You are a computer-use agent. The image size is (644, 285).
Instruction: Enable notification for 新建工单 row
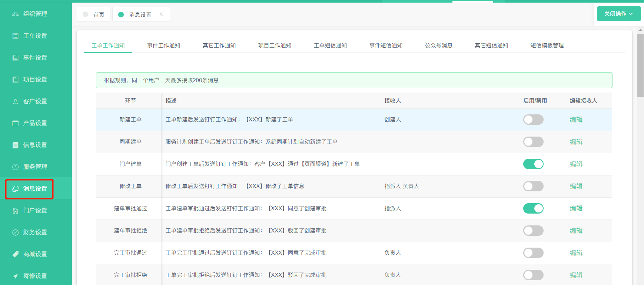pos(533,120)
